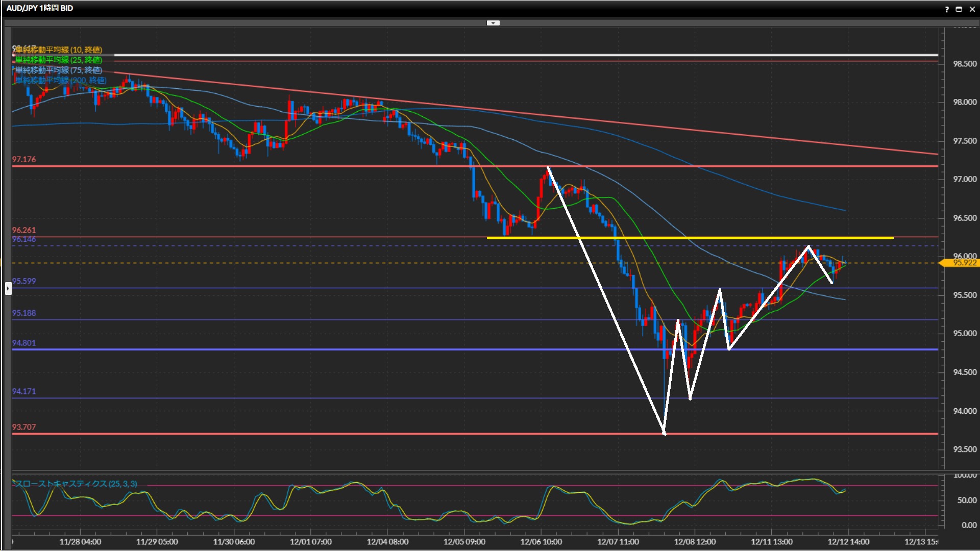
Task: Select the 97.176 red horizontal line label
Action: click(x=24, y=160)
